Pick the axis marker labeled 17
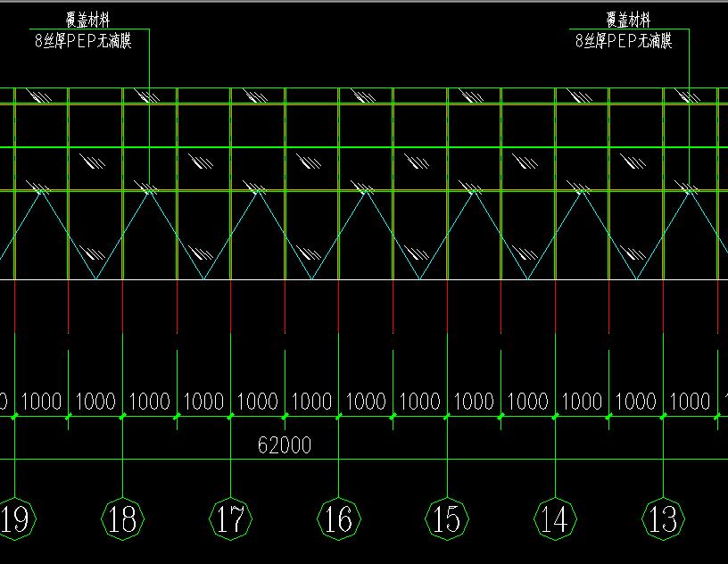This screenshot has width=728, height=564. click(231, 518)
